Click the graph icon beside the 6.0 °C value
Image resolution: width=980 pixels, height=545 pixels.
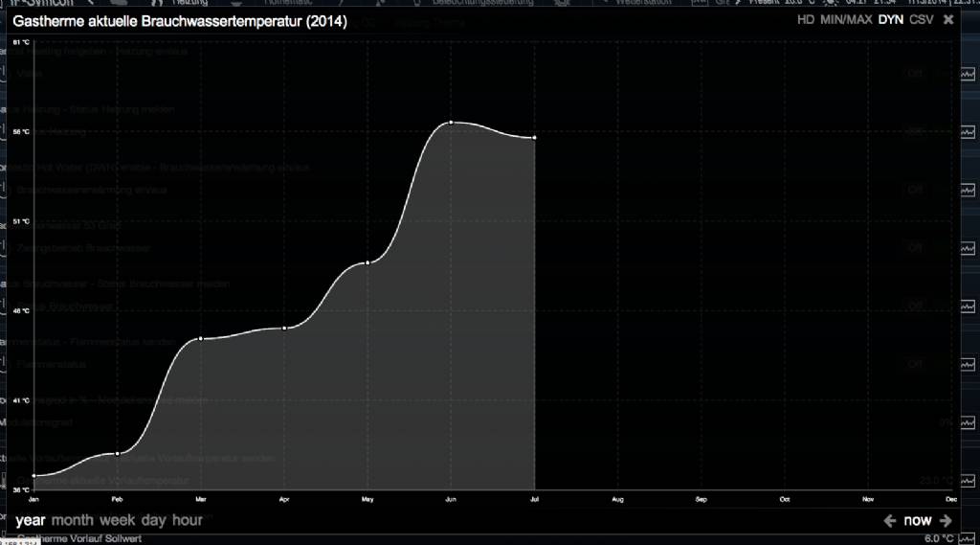[969, 538]
